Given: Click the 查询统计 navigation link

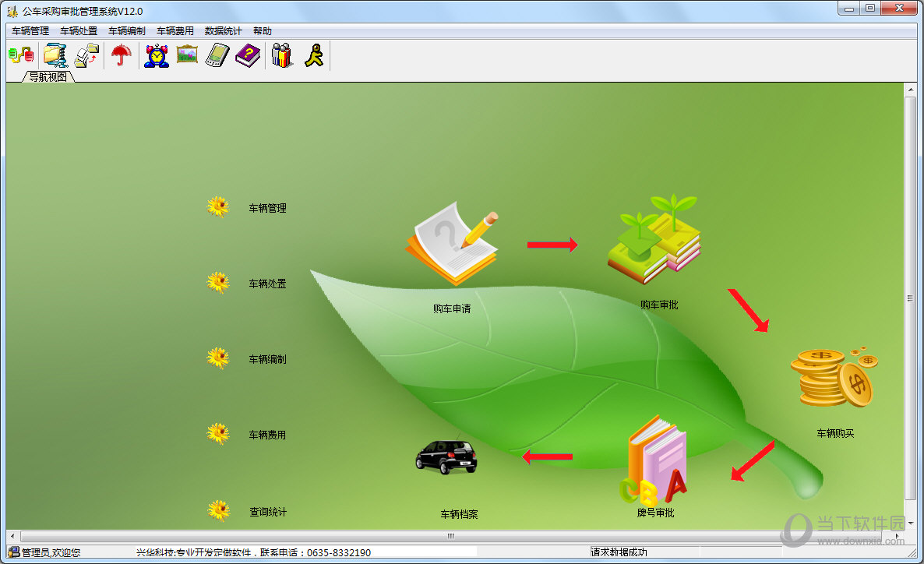Looking at the screenshot, I should [x=268, y=512].
